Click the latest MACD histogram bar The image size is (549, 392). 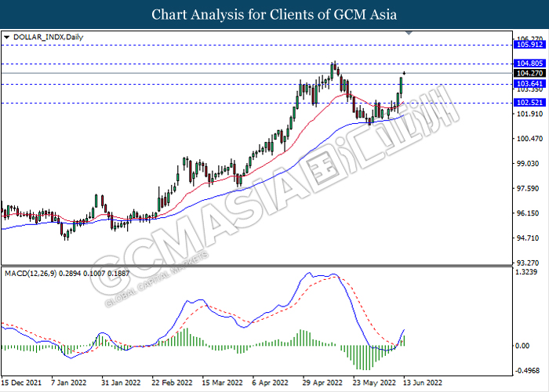(405, 340)
